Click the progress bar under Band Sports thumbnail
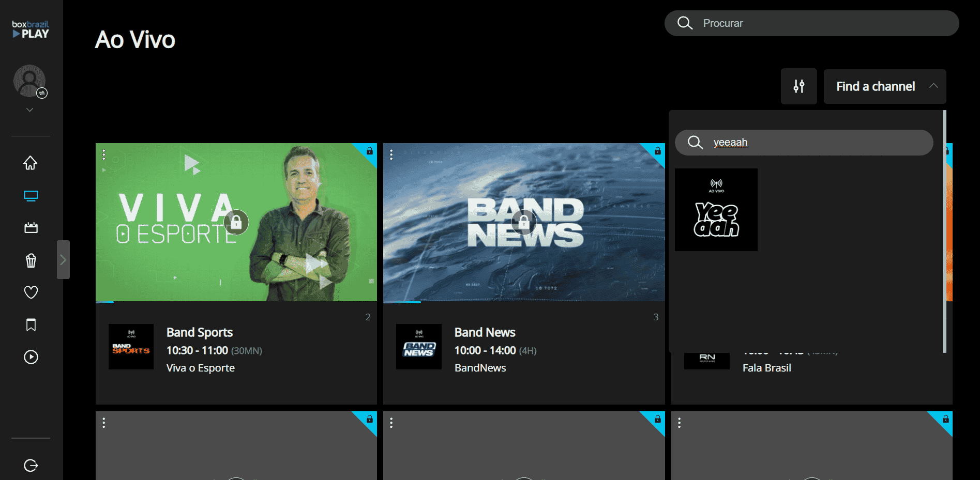The width and height of the screenshot is (980, 480). (236, 302)
